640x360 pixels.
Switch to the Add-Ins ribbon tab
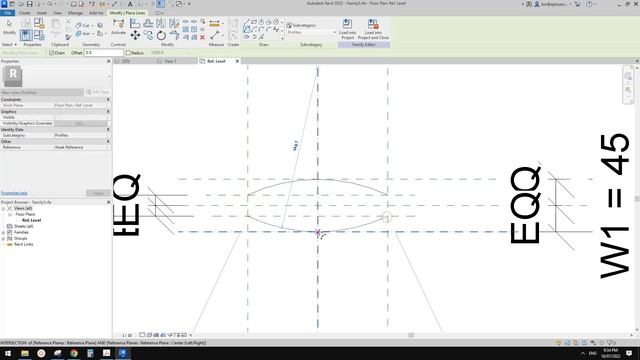point(96,13)
